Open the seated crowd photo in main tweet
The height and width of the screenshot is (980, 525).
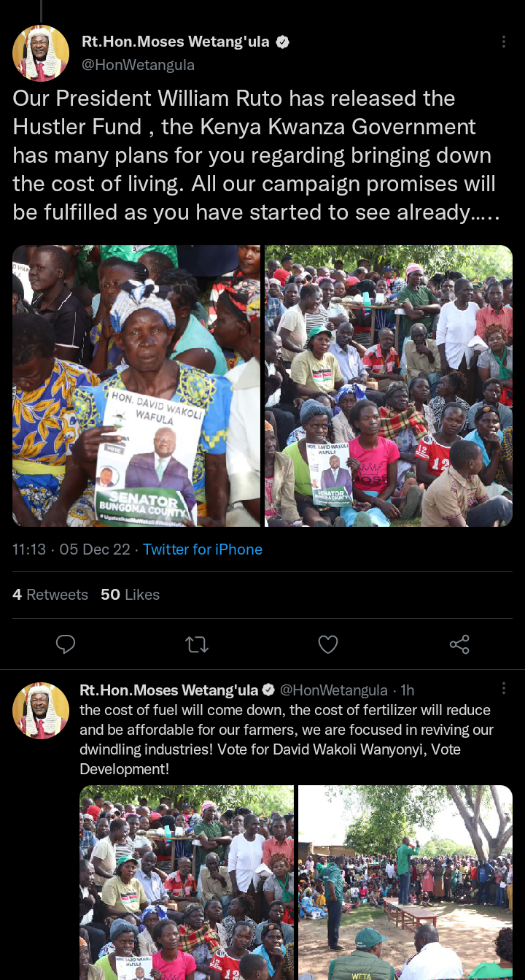coord(389,386)
